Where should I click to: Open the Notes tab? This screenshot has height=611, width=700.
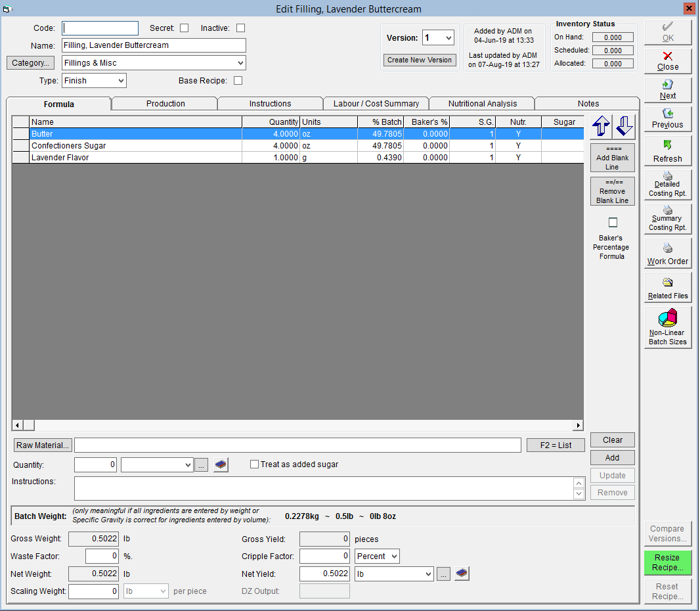click(588, 104)
